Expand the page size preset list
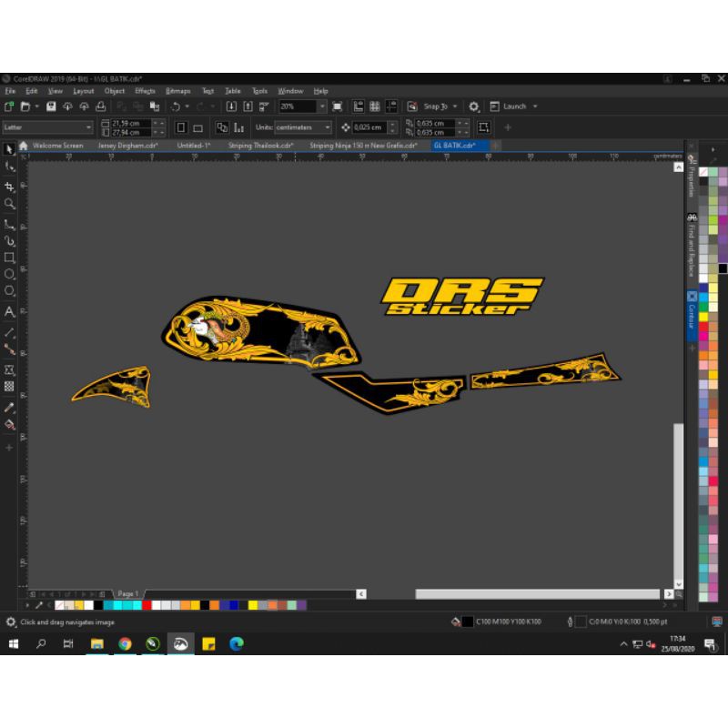 coord(86,126)
